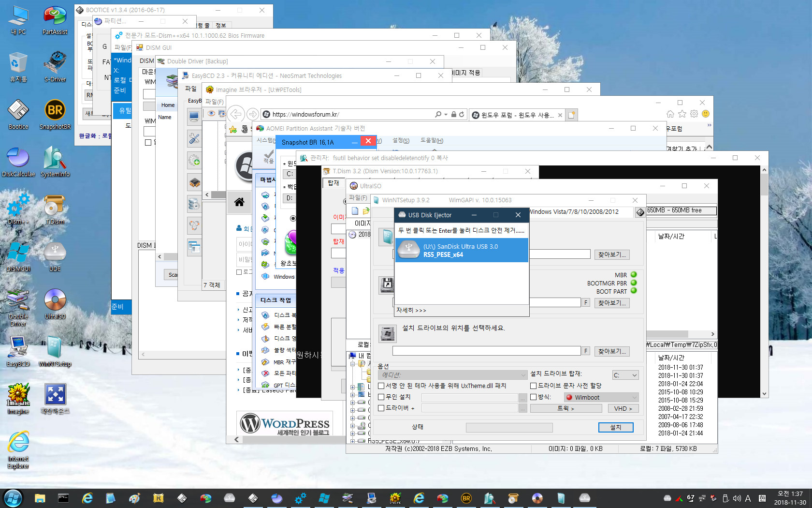Open the Bootice desktop icon
Image resolution: width=812 pixels, height=508 pixels.
[x=18, y=114]
